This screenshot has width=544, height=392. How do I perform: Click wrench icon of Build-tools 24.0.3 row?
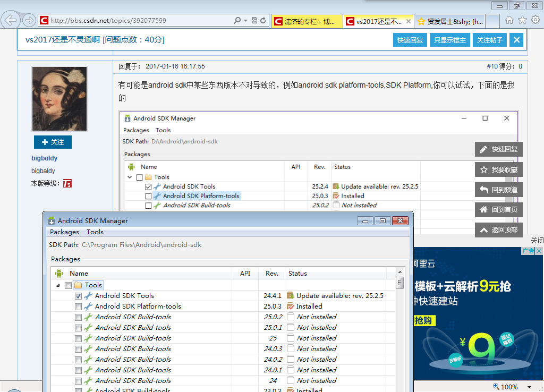click(88, 348)
